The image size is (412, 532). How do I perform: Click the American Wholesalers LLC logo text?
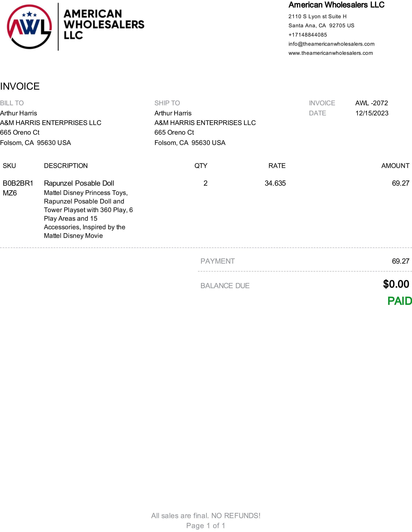pos(104,24)
